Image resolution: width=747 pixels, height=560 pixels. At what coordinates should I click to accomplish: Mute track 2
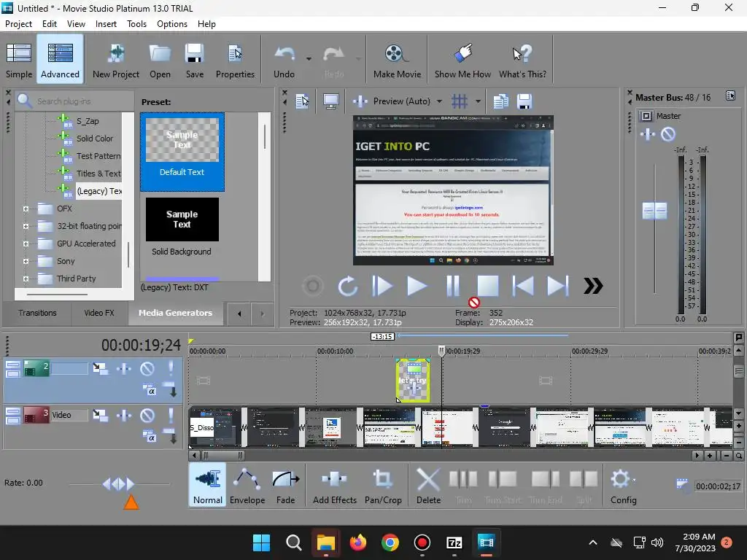[x=147, y=368]
